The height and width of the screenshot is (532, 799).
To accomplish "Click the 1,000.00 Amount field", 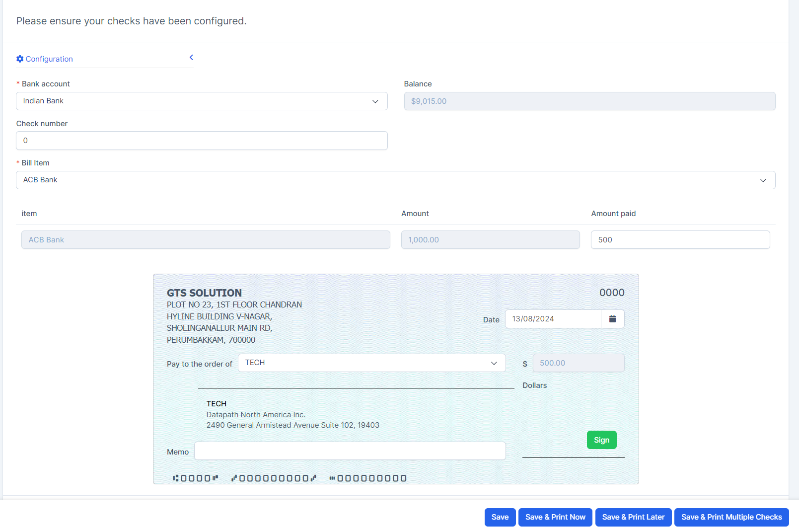I will (x=490, y=239).
